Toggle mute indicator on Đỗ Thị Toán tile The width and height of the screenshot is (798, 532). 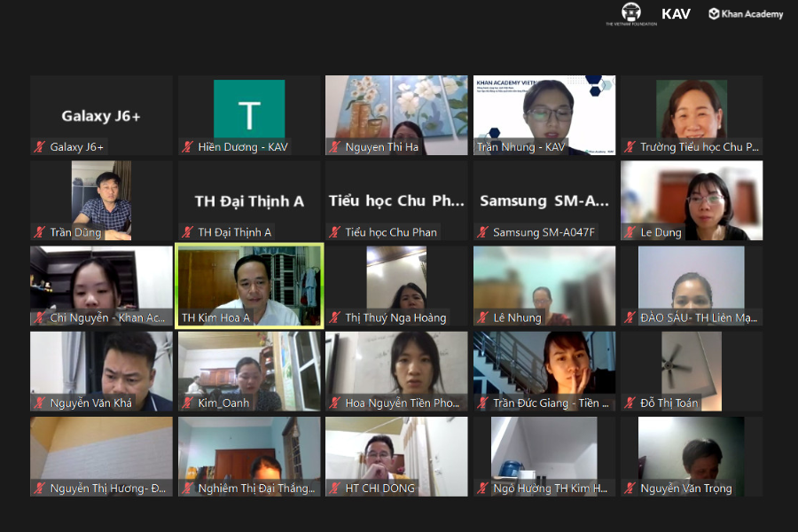coord(630,403)
